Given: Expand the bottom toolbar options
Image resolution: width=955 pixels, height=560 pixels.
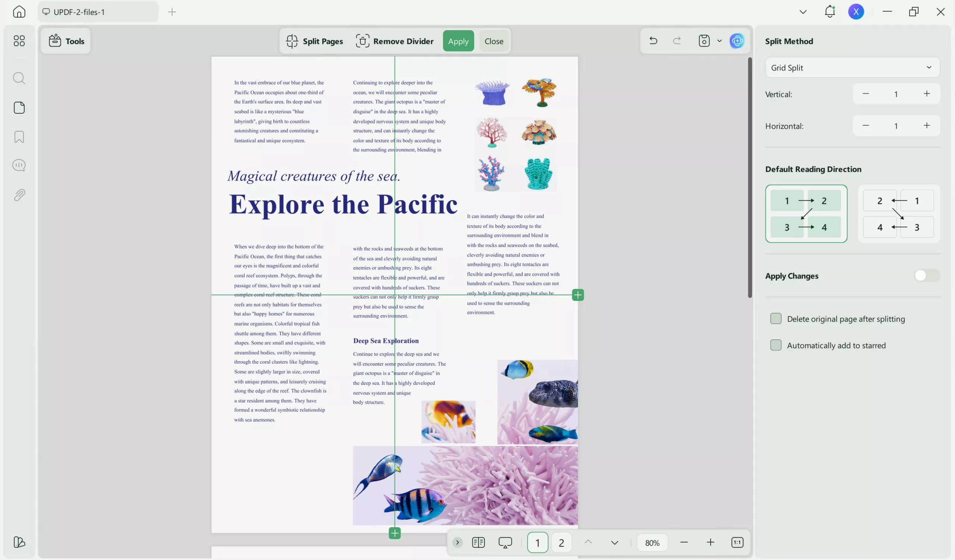Looking at the screenshot, I should pos(457,542).
